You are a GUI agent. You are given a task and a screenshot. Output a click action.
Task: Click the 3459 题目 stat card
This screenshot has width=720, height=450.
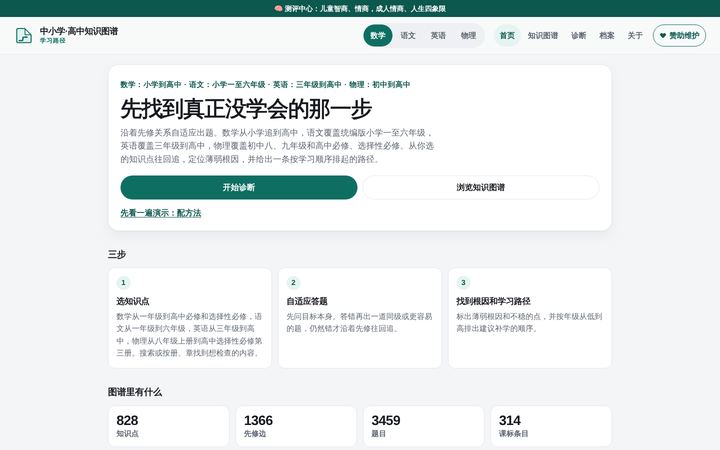423,426
